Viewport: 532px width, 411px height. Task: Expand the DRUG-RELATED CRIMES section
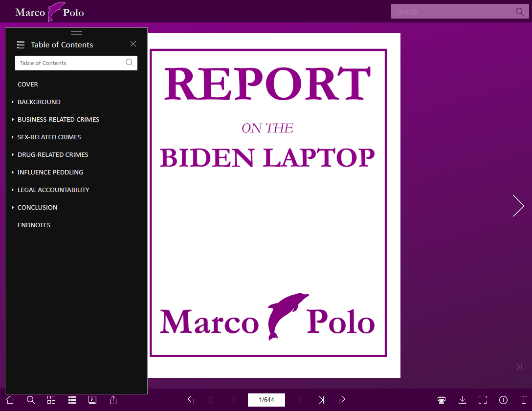tap(13, 154)
